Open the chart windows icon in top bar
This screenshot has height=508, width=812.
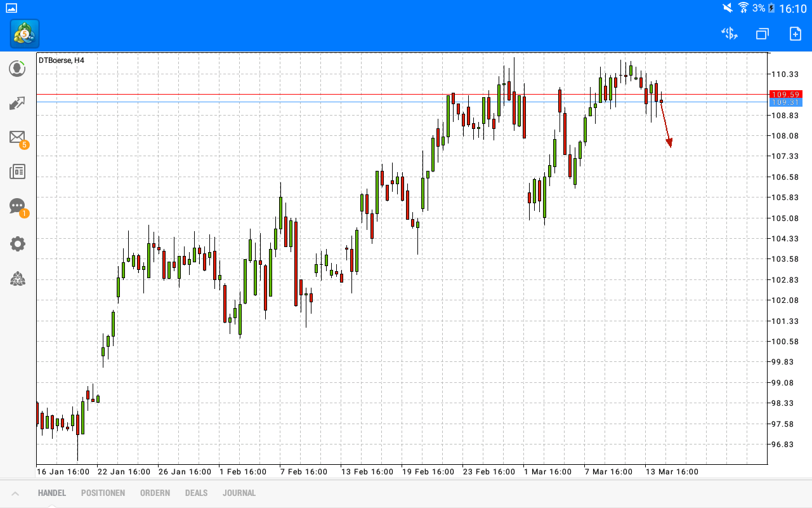761,34
